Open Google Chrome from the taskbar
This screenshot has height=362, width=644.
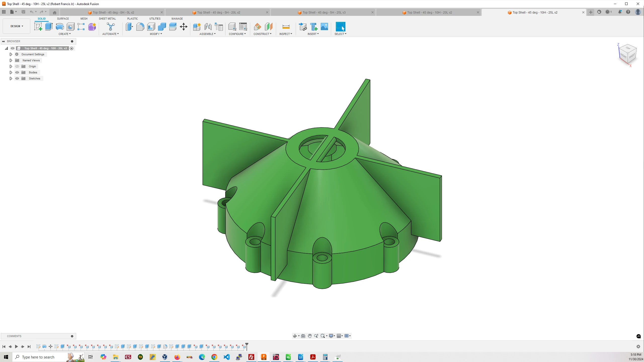[x=214, y=357]
